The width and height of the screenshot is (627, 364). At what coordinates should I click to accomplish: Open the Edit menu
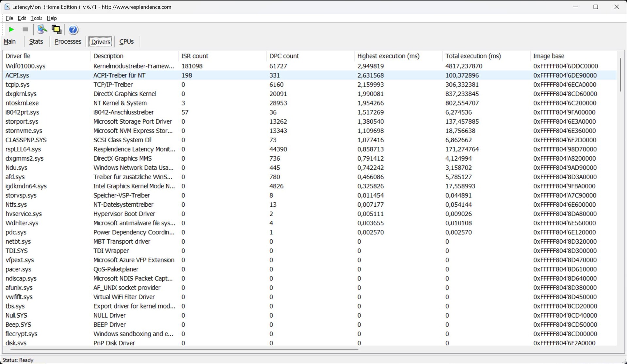pyautogui.click(x=22, y=18)
